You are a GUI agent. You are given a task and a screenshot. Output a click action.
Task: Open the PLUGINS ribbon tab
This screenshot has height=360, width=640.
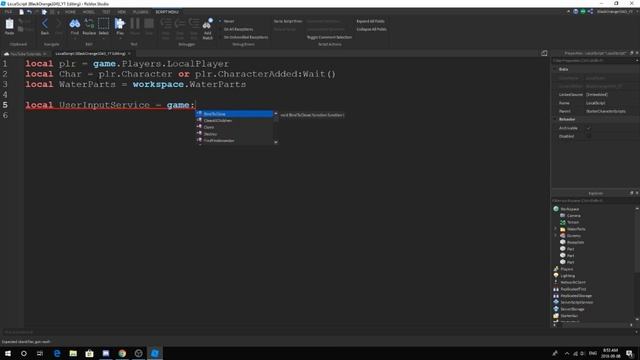tap(140, 12)
